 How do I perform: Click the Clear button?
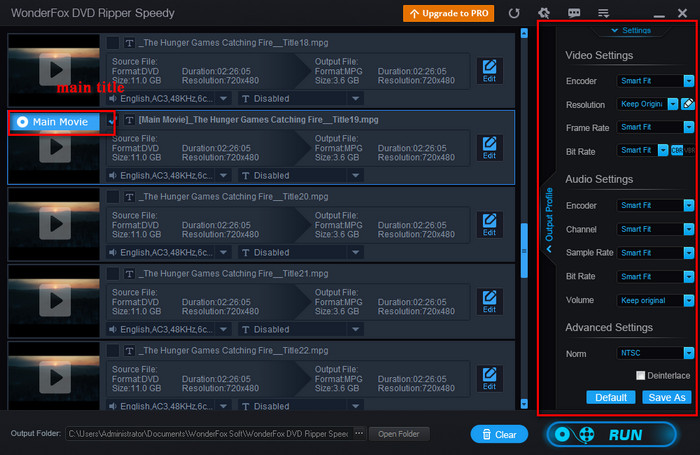click(x=499, y=434)
